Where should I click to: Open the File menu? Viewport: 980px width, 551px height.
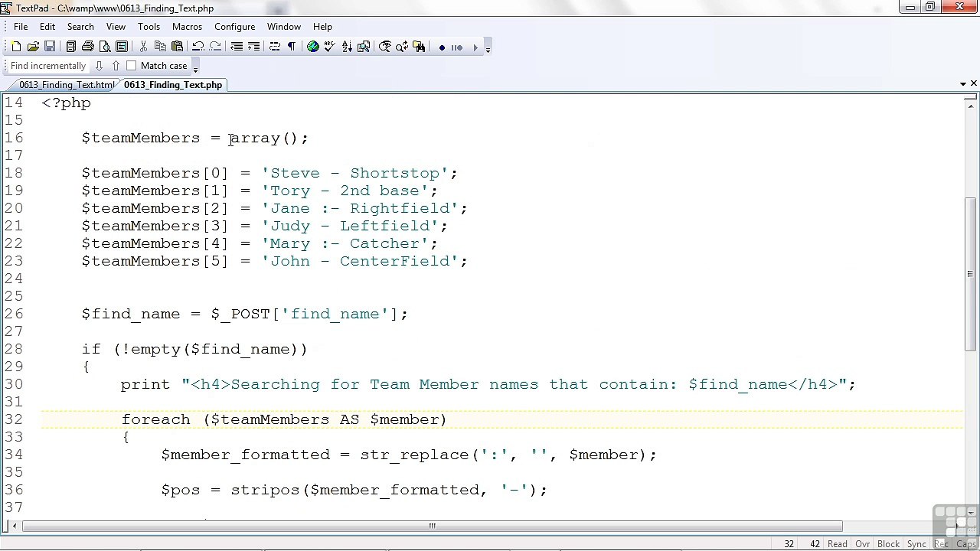tap(21, 26)
